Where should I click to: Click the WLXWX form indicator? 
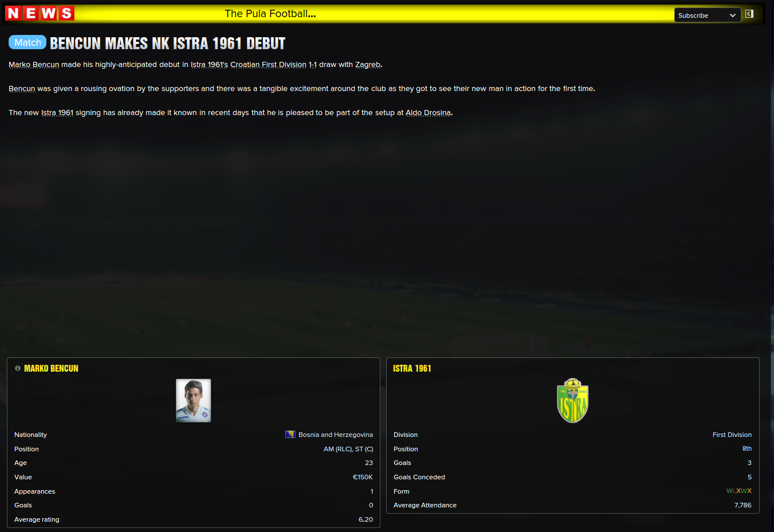point(739,491)
